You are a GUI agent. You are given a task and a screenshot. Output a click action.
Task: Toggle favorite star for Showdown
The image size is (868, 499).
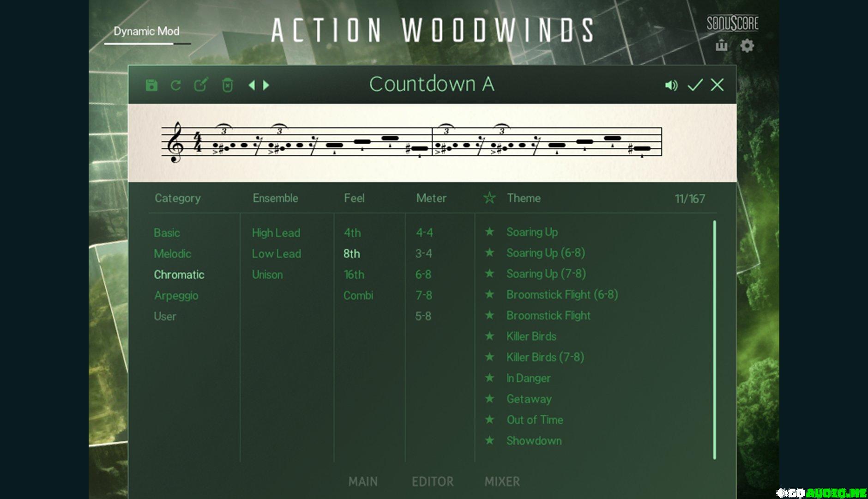click(489, 440)
